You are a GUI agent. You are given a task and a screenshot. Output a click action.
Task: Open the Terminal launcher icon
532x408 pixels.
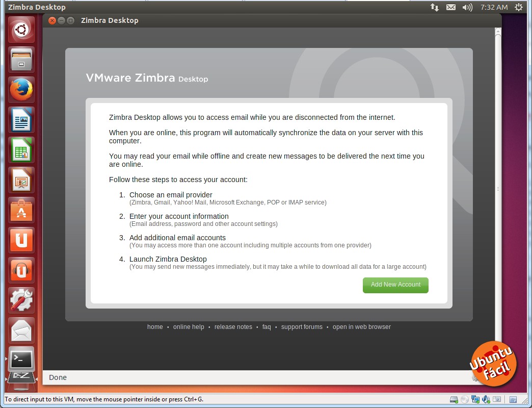(x=21, y=360)
